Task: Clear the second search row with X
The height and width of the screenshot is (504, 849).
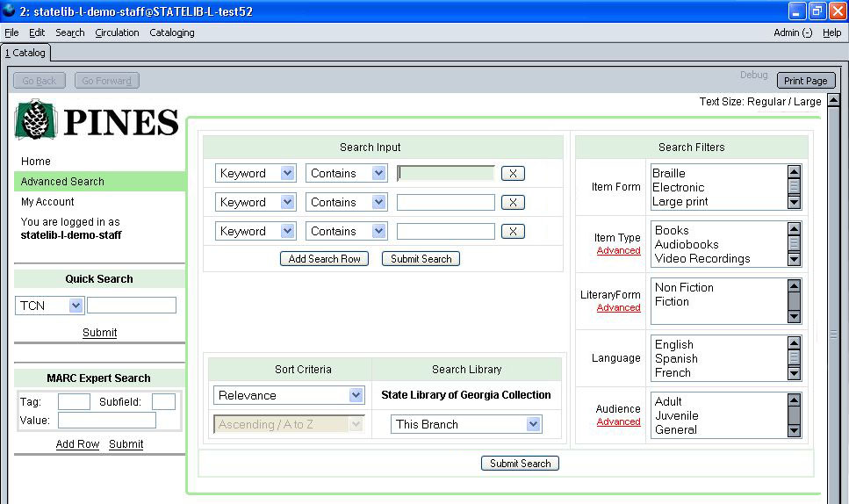Action: pyautogui.click(x=513, y=203)
